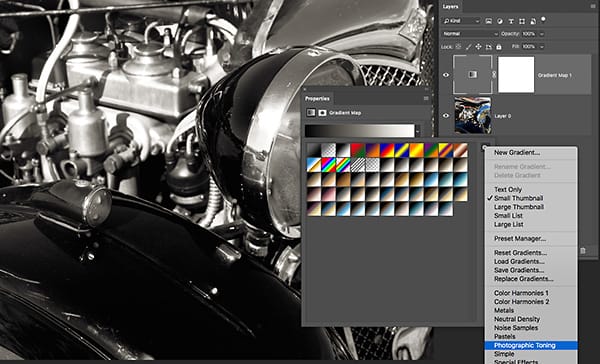
Task: Choose Load Gradients... menu item
Action: pos(519,261)
